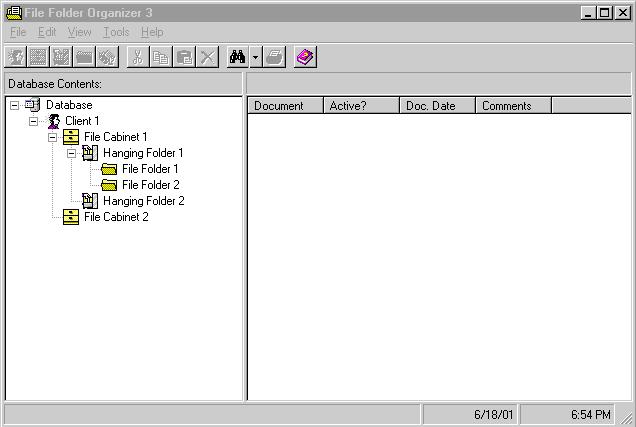Open the Tools menu

point(116,32)
